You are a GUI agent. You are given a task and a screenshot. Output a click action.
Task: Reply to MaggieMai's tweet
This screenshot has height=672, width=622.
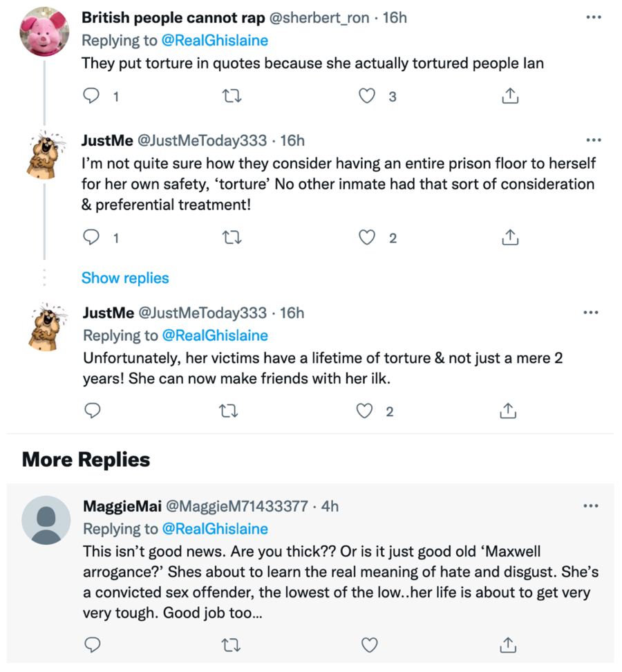(x=91, y=645)
